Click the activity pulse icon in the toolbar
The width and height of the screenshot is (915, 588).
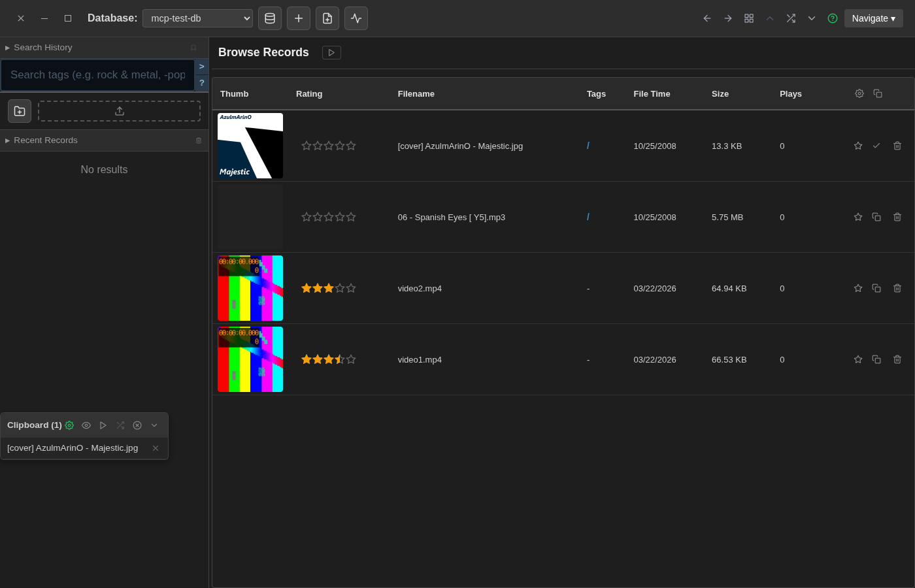(356, 18)
